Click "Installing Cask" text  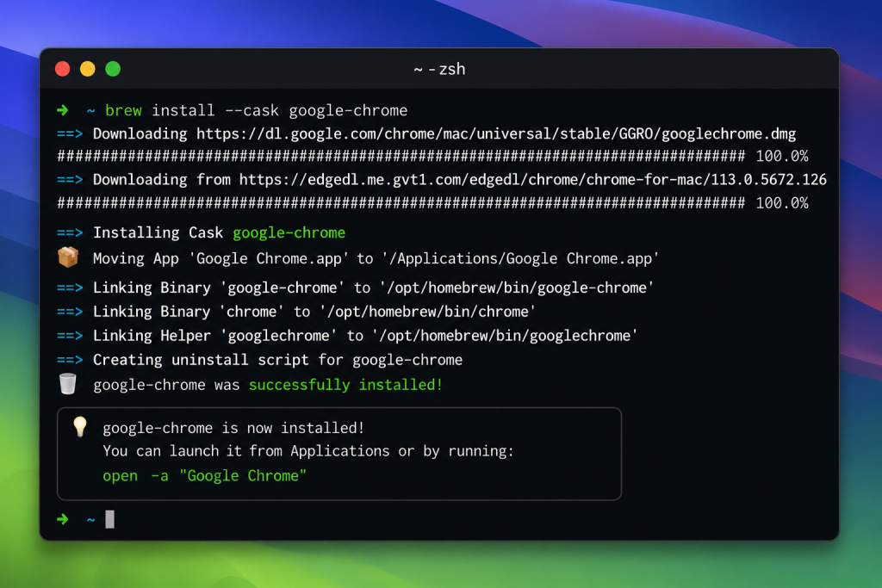coord(158,232)
